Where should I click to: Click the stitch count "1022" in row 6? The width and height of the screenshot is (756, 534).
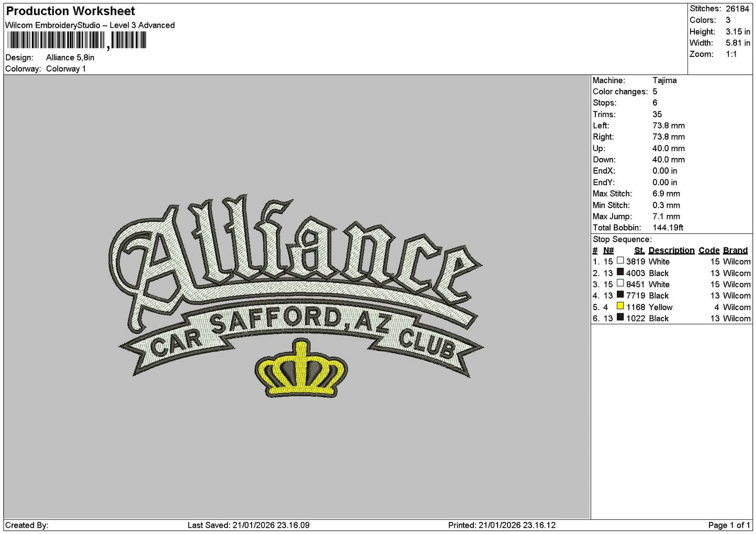pos(635,319)
